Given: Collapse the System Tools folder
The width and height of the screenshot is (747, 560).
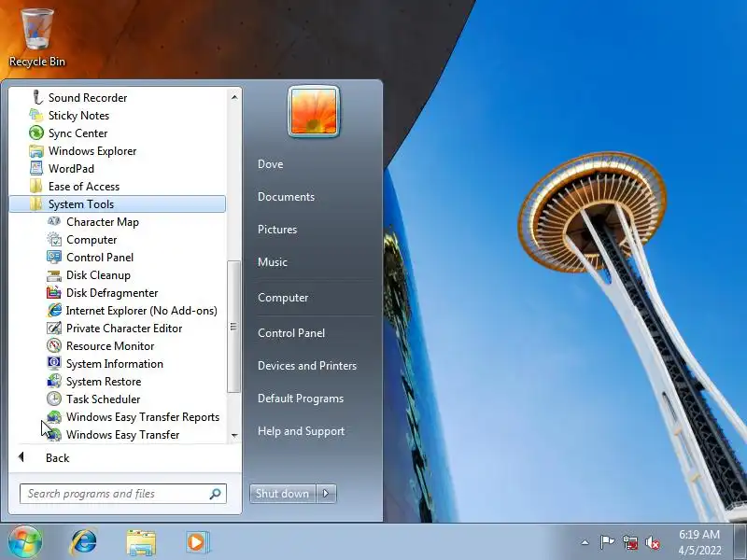Looking at the screenshot, I should point(118,203).
